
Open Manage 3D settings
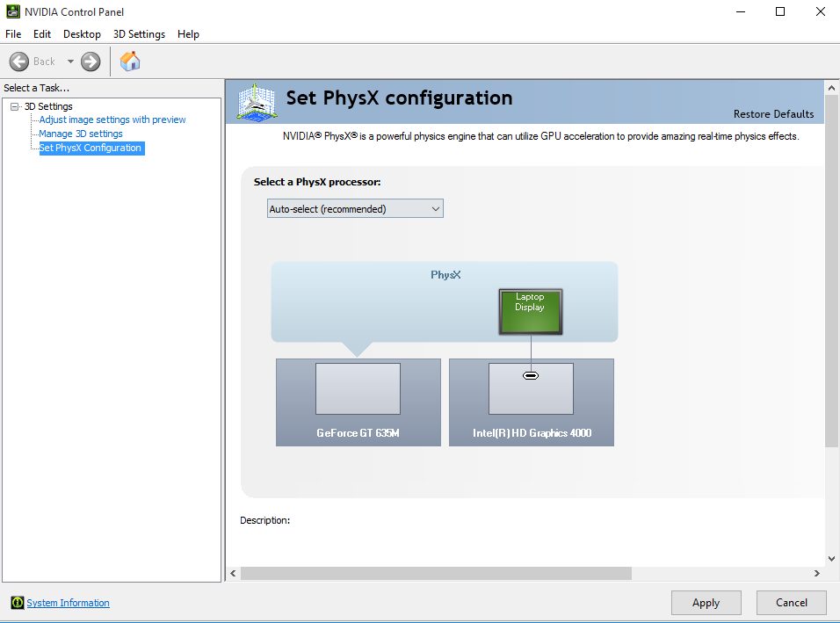click(x=81, y=134)
